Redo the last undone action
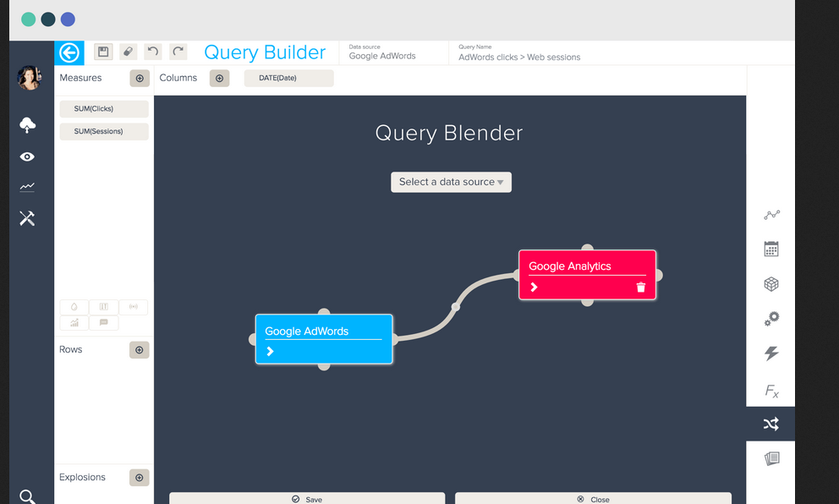The height and width of the screenshot is (504, 839). click(178, 52)
